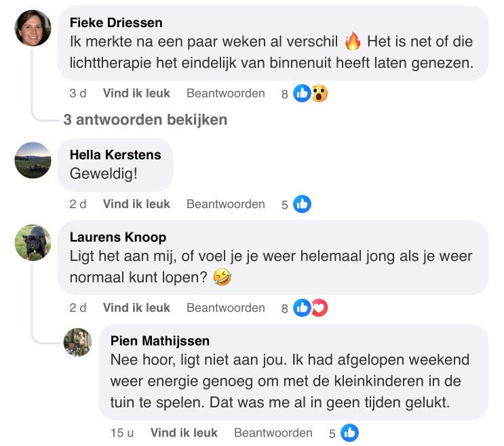This screenshot has height=446, width=504.
Task: Toggle "Vind ik leuk" on Pien Mathijssen's reply
Action: (184, 432)
